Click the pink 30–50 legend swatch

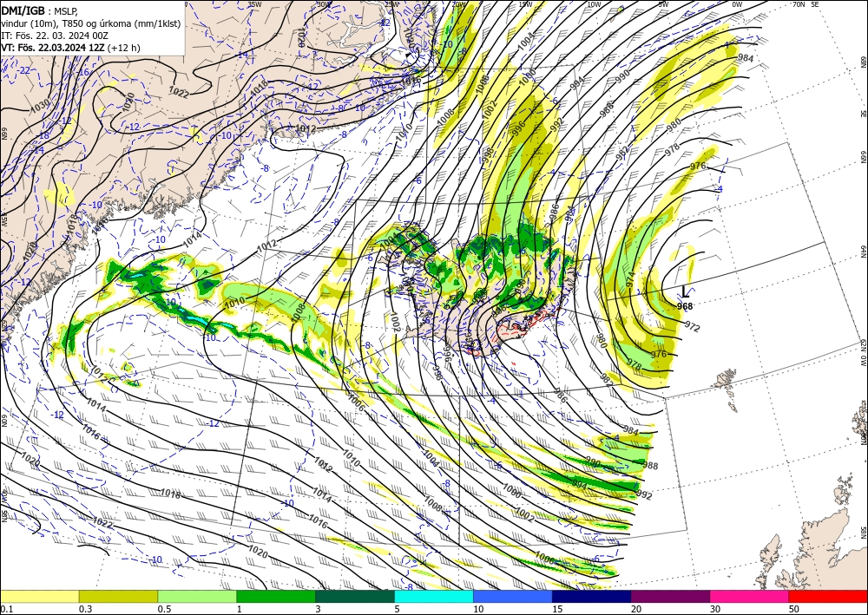tap(750, 596)
